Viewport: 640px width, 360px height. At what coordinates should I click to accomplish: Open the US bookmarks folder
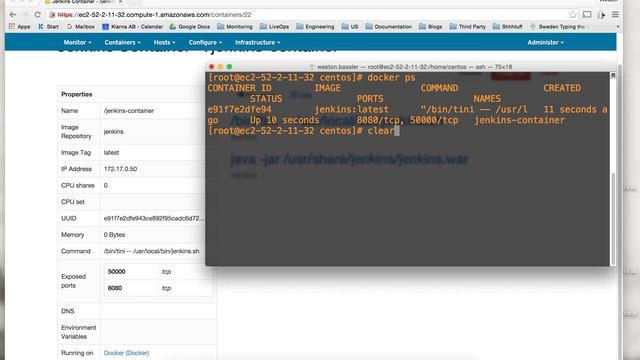pyautogui.click(x=350, y=27)
